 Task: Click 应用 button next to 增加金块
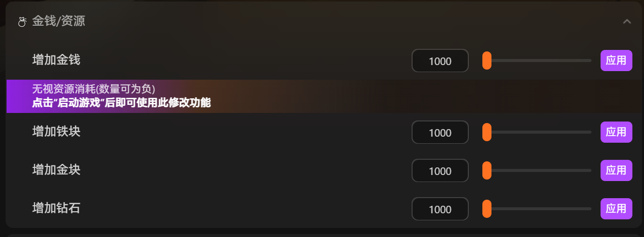[616, 170]
